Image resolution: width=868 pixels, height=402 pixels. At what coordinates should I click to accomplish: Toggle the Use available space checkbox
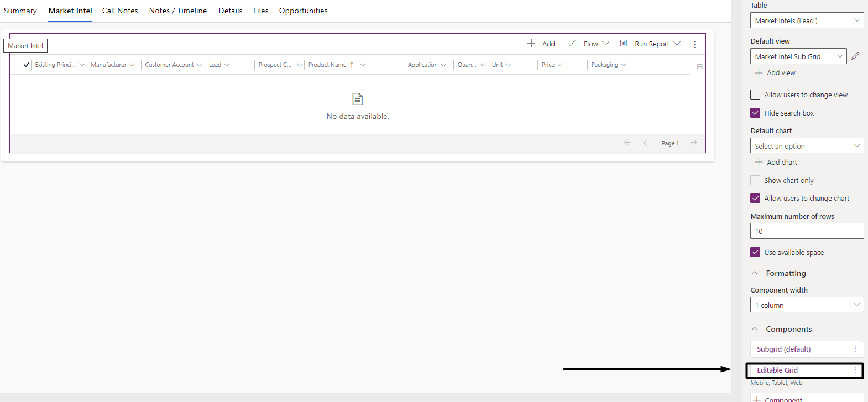coord(755,252)
